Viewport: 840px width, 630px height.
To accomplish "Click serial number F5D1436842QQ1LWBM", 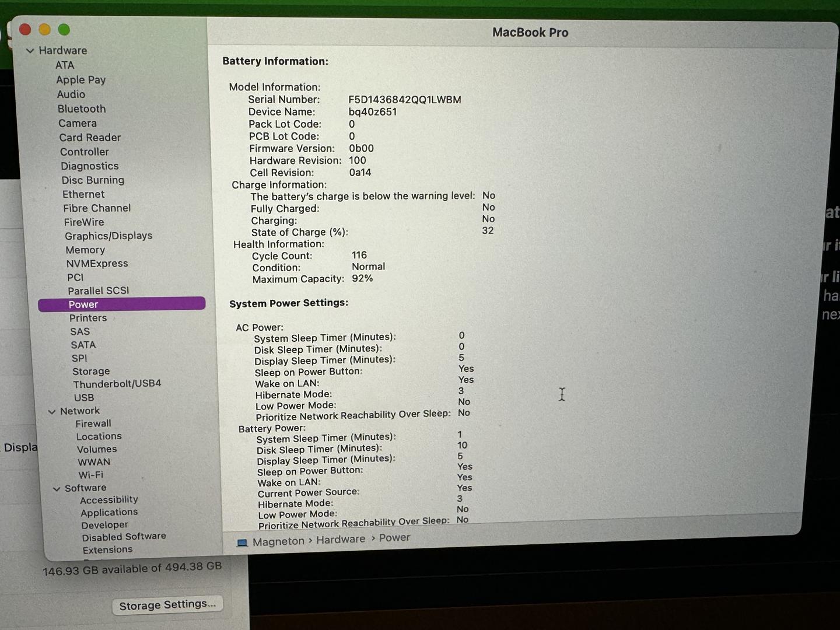I will (405, 100).
